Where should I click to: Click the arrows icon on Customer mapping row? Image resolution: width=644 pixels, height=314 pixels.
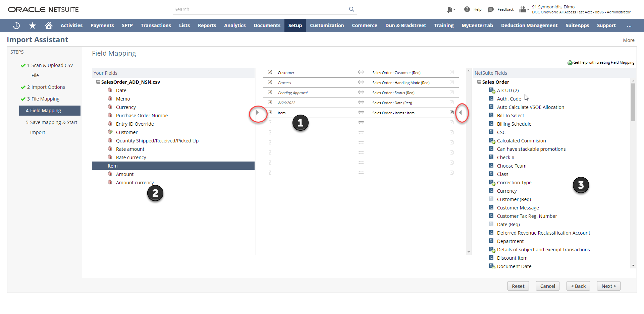point(361,72)
